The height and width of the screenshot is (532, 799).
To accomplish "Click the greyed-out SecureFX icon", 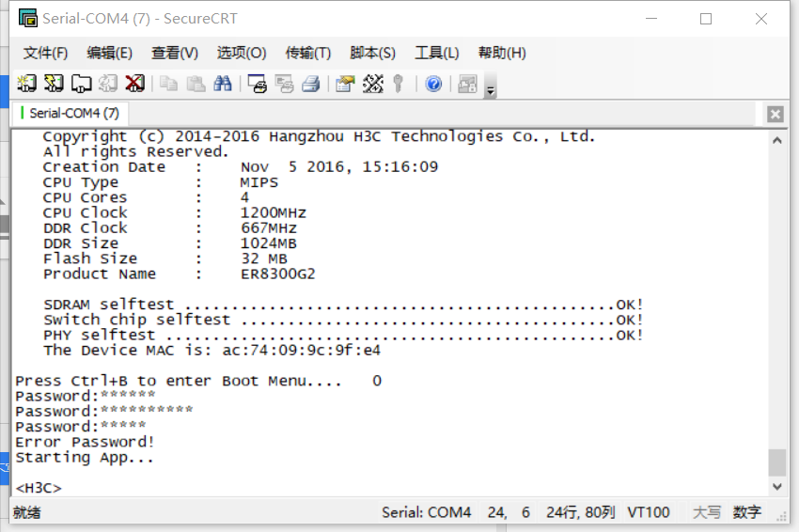I will 468,83.
